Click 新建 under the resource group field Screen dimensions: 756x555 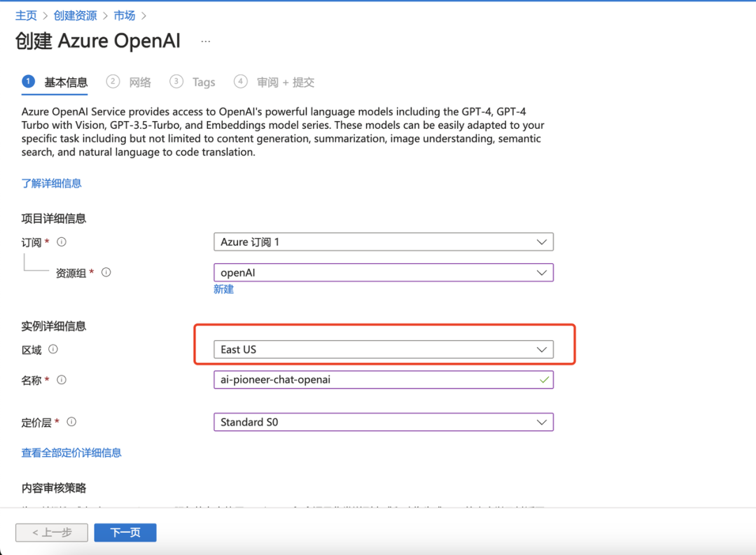pos(223,289)
